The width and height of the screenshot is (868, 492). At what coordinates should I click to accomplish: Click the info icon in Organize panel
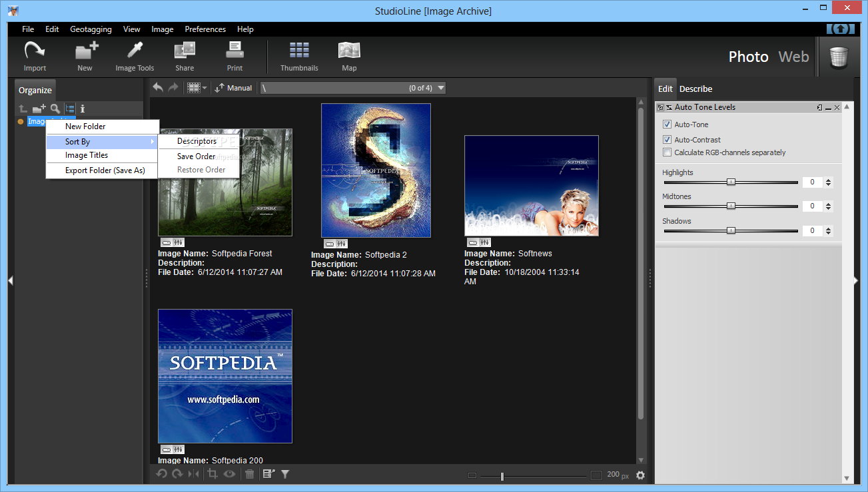(x=83, y=109)
